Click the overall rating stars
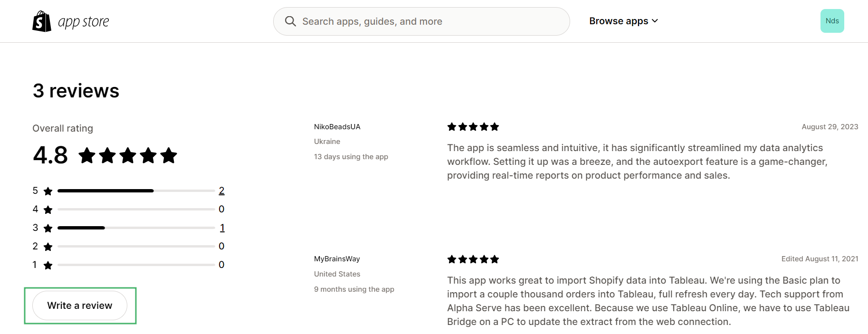This screenshot has height=334, width=868. pyautogui.click(x=128, y=155)
